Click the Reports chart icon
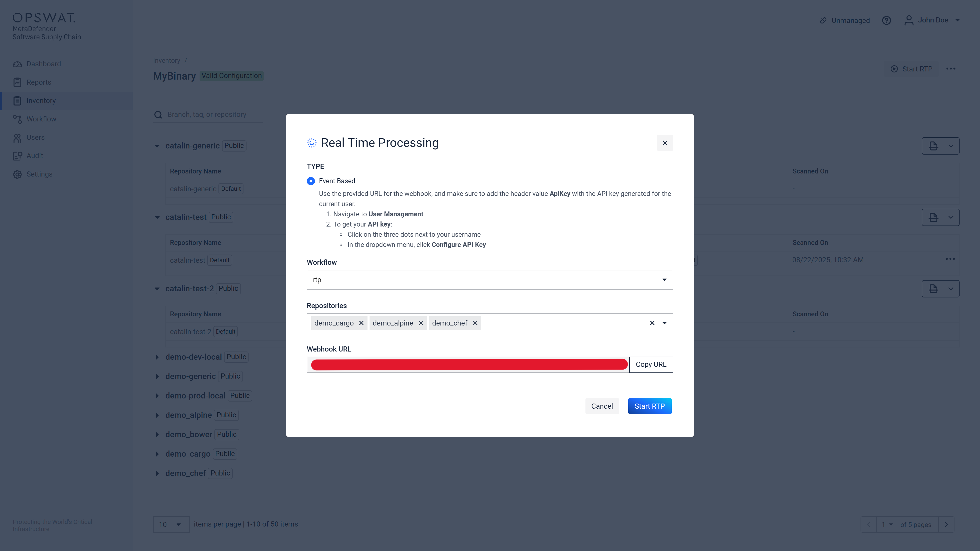 17,82
